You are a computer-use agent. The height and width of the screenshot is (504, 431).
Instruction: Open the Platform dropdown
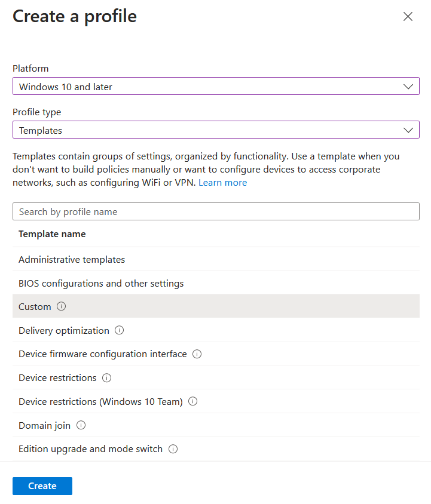point(216,87)
